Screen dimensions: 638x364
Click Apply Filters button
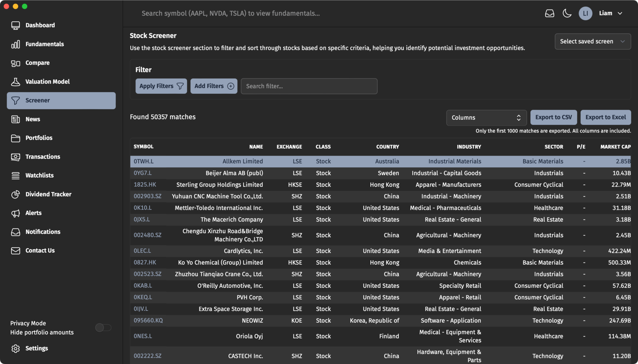(x=161, y=86)
